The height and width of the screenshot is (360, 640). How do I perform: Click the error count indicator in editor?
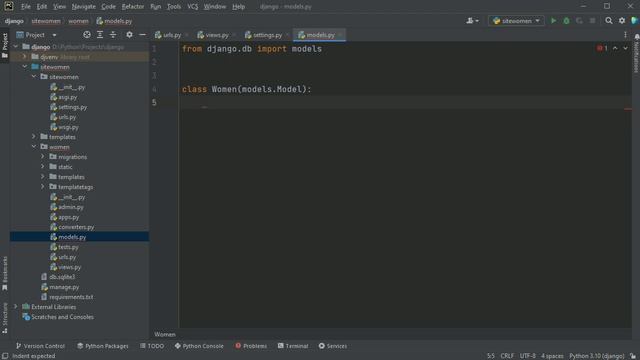tap(602, 49)
